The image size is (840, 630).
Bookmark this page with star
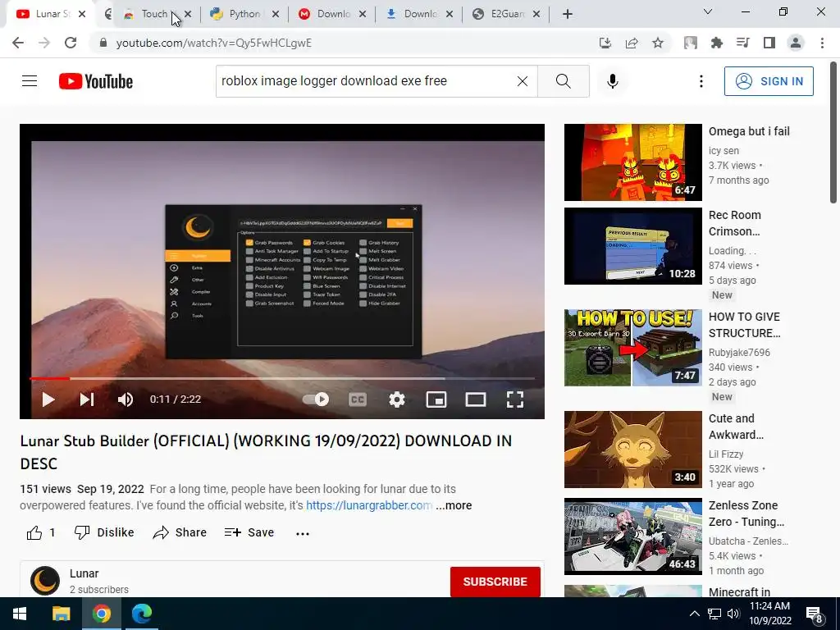click(658, 43)
